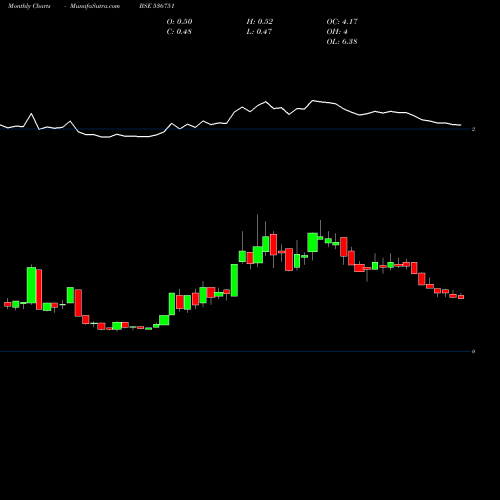Select the low value 'L: 0.47'
This screenshot has width=500, height=500.
click(x=259, y=32)
